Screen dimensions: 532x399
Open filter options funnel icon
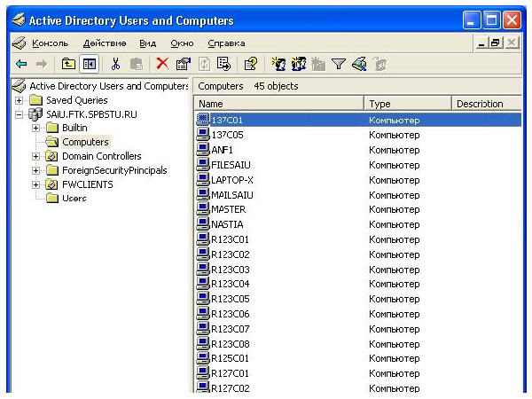pyautogui.click(x=339, y=64)
